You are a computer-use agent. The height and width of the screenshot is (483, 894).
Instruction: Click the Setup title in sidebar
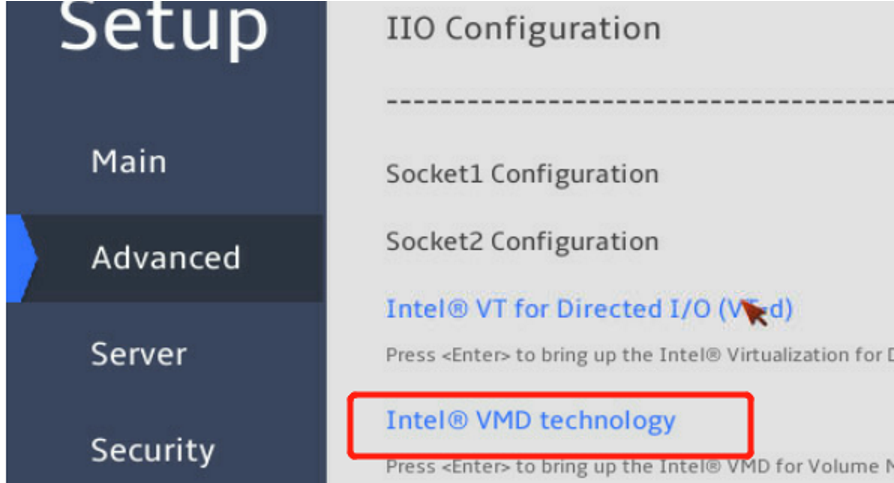click(x=165, y=28)
